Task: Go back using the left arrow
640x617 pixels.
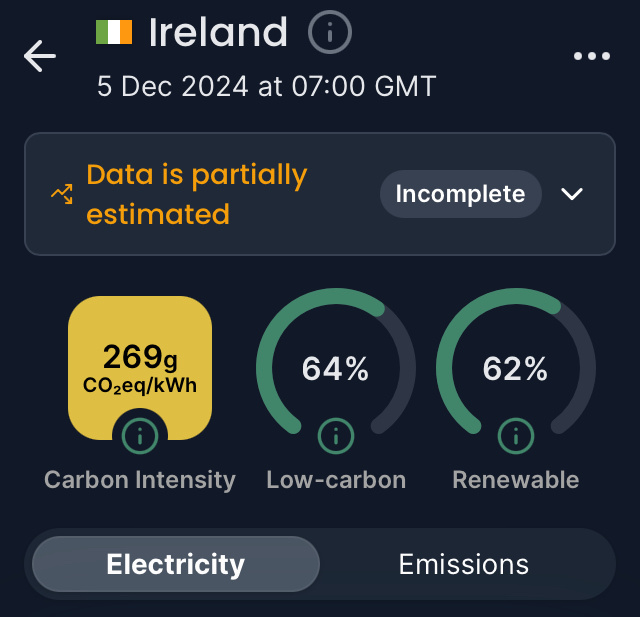Action: (x=40, y=56)
